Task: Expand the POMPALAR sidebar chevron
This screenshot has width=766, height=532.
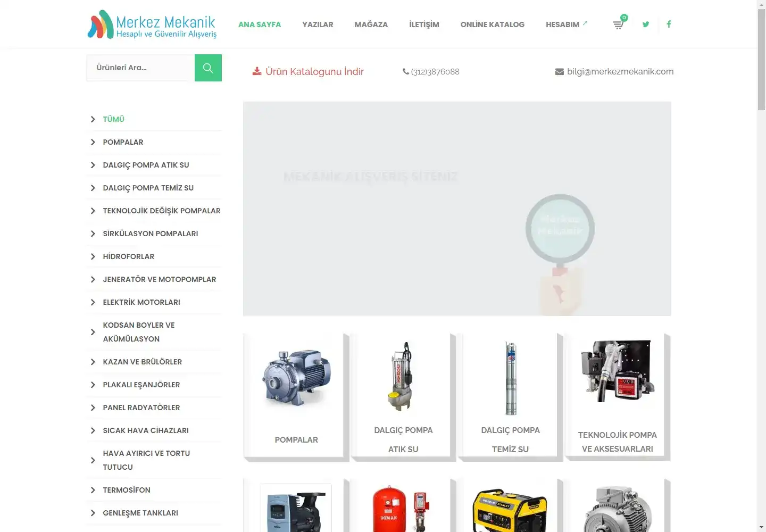Action: coord(93,142)
